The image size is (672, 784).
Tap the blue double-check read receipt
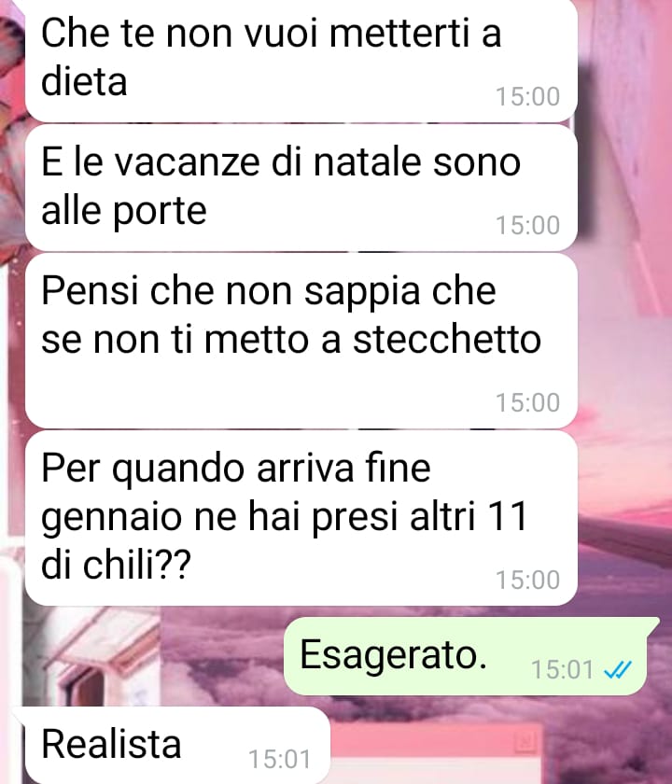point(618,669)
